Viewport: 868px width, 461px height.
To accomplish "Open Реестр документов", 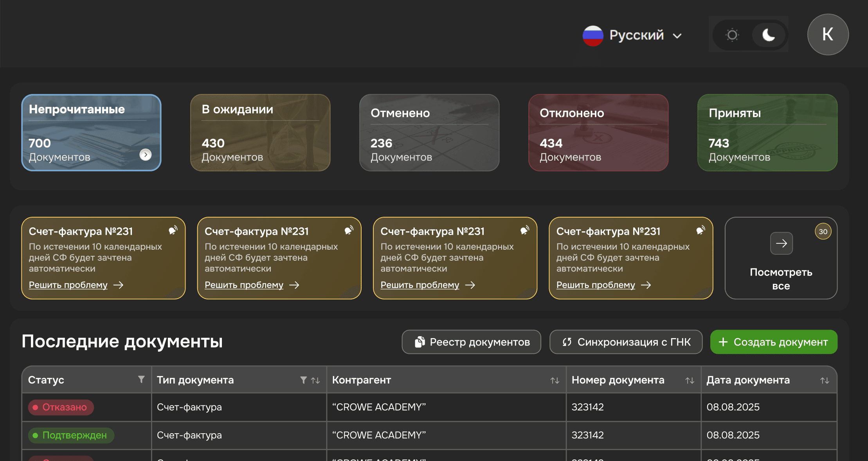I will click(471, 342).
